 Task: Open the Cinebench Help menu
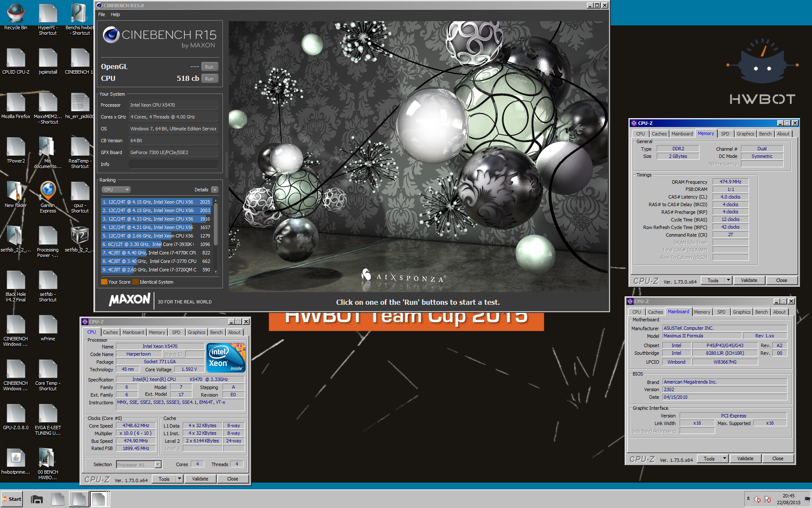pos(115,14)
